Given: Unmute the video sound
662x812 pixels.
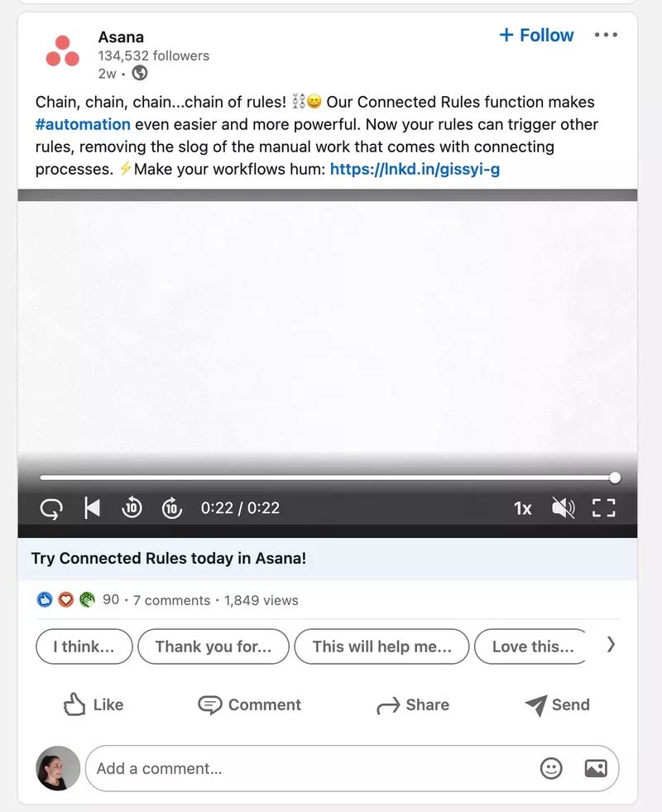Looking at the screenshot, I should [563, 508].
